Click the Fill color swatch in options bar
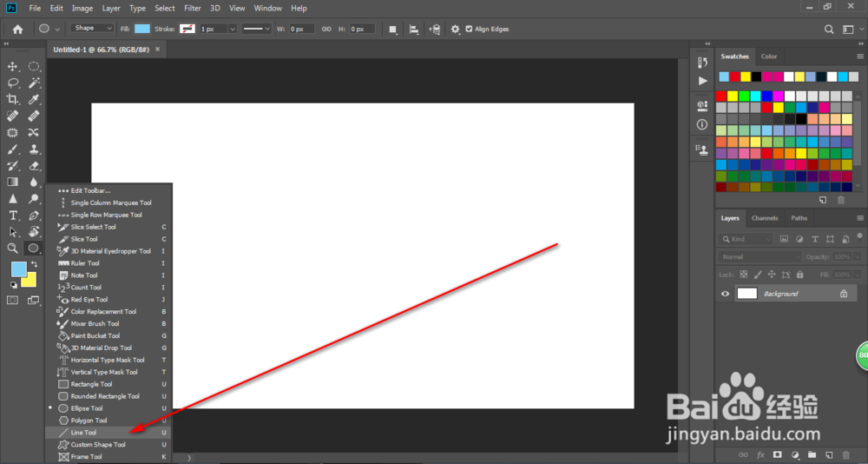868x464 pixels. click(x=142, y=29)
